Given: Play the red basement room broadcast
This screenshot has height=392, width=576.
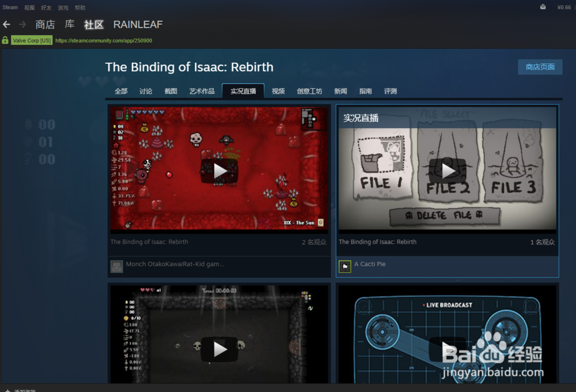Looking at the screenshot, I should (x=219, y=171).
